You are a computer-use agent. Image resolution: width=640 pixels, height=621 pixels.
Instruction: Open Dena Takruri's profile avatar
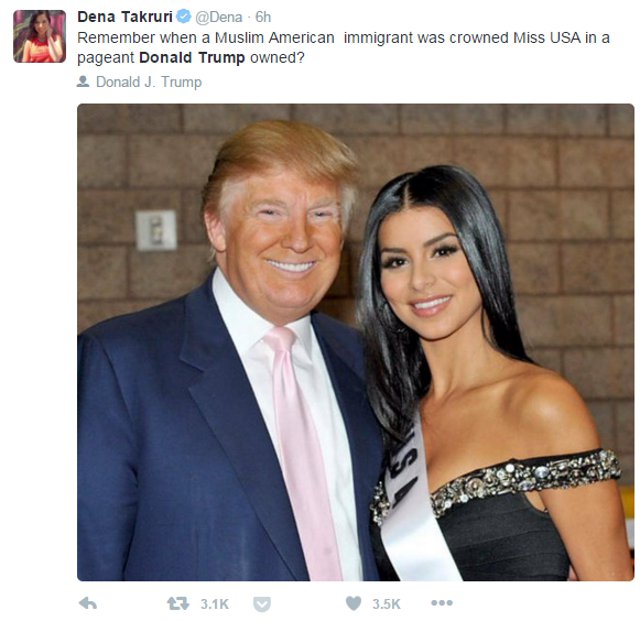40,36
